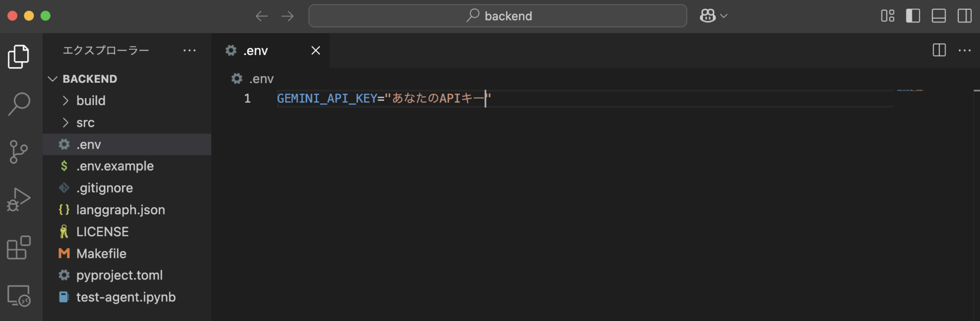Open the Source Control view
980x321 pixels.
point(18,152)
